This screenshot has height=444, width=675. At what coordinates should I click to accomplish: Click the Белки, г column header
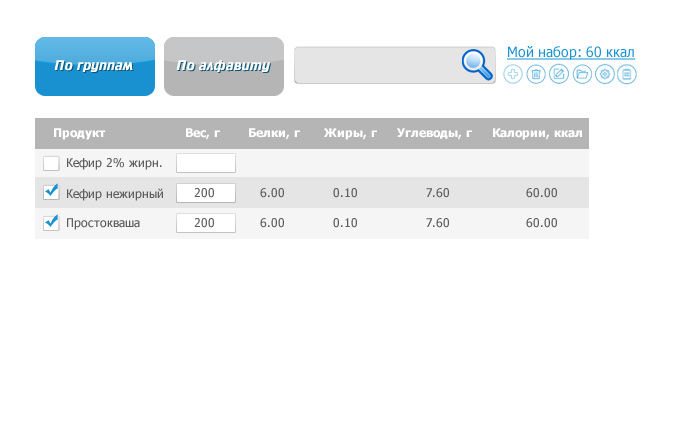274,133
